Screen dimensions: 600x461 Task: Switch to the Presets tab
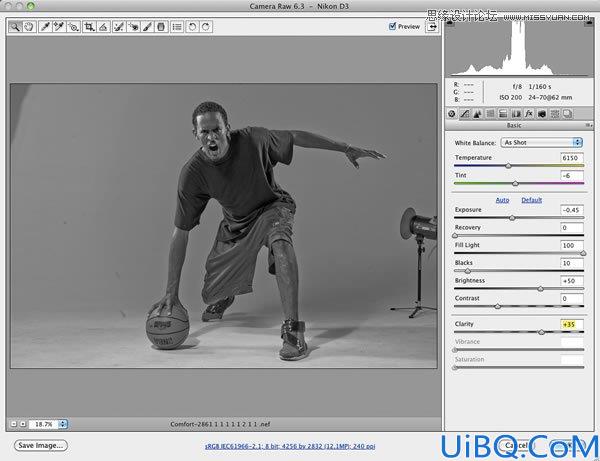point(555,114)
